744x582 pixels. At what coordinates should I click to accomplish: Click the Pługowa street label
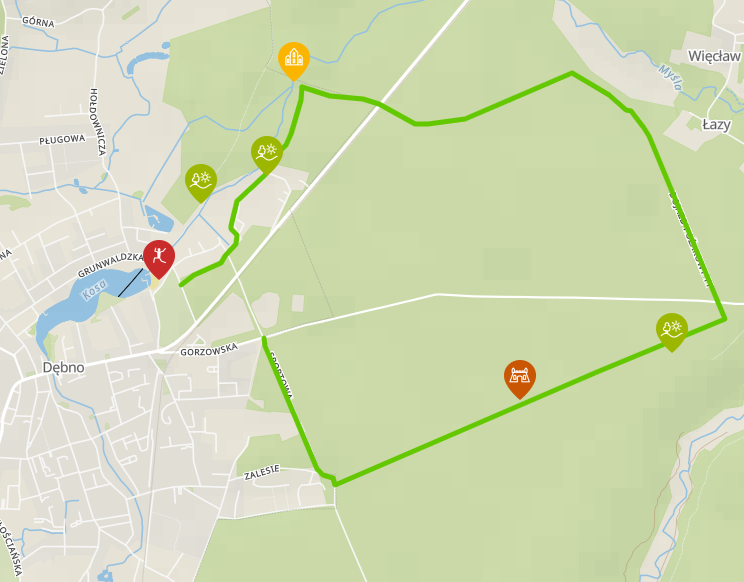coord(62,140)
